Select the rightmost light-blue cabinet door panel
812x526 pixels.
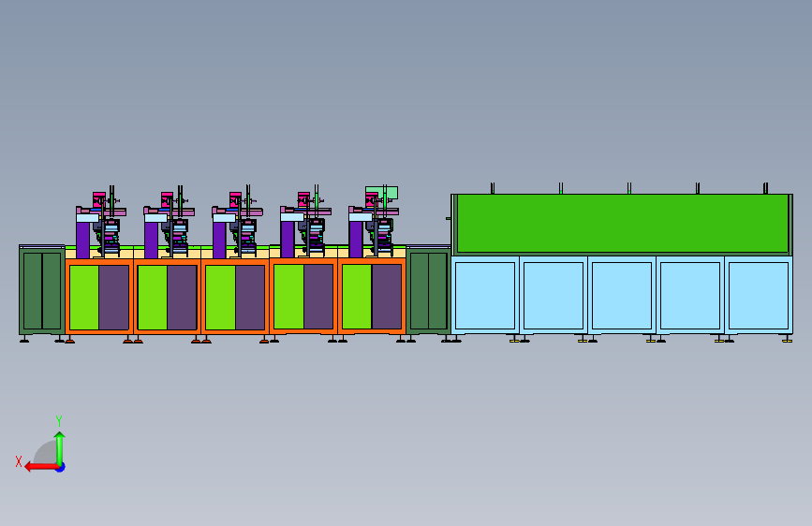coord(758,296)
